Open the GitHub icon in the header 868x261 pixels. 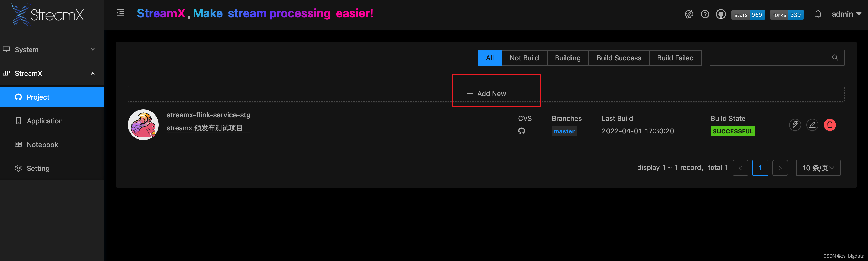pos(721,14)
